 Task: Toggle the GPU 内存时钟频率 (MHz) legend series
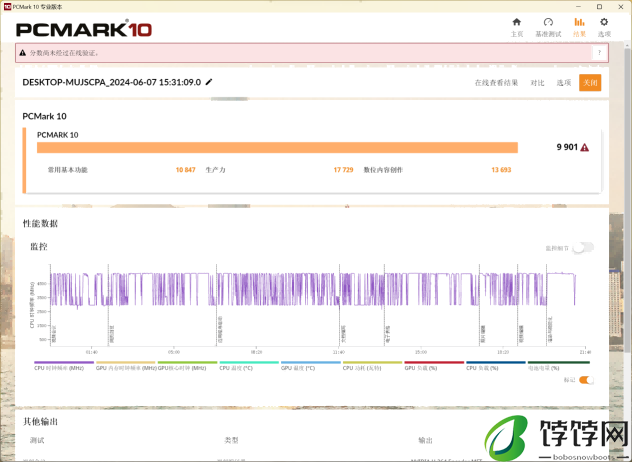[126, 366]
